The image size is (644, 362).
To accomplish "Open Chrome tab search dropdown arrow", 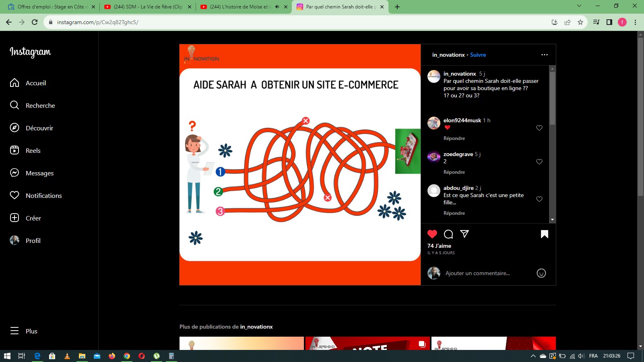I will 579,6.
